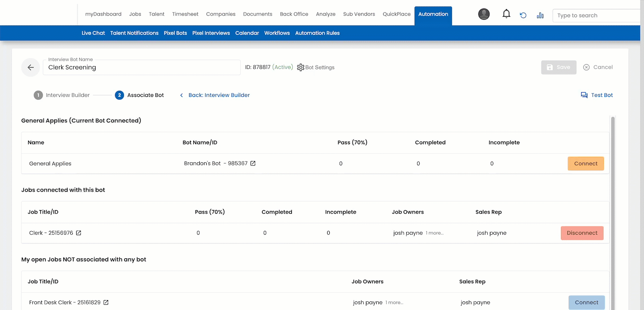The height and width of the screenshot is (310, 644).
Task: Open the bar chart analytics icon
Action: [x=540, y=15]
